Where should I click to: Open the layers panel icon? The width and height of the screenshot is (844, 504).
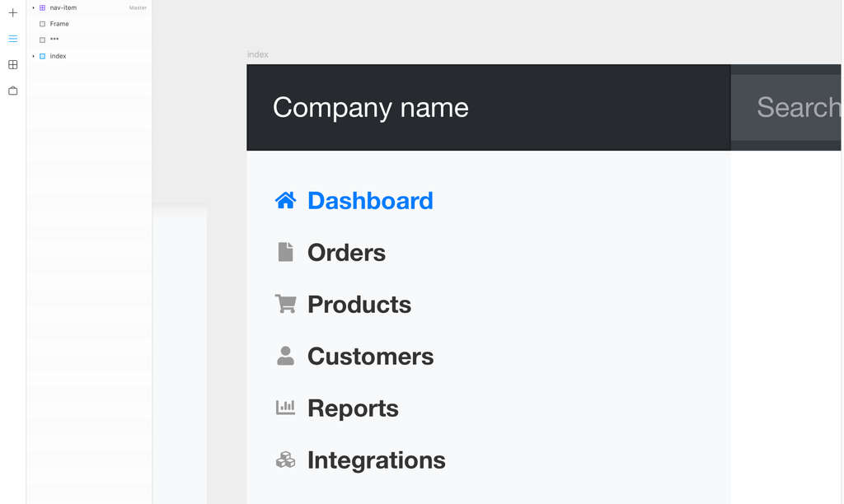(12, 39)
